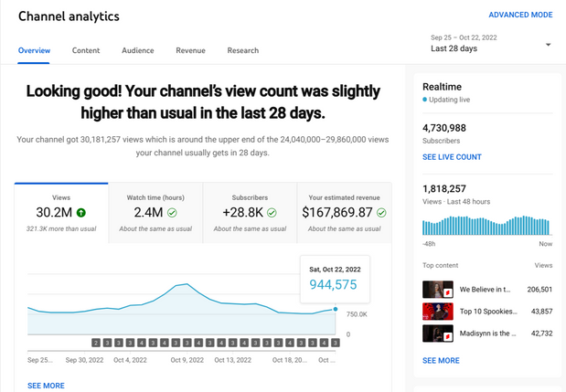Screen dimensions: 566x392
Task: Click the Realtime 48-hour views bar chart
Action: [x=486, y=226]
